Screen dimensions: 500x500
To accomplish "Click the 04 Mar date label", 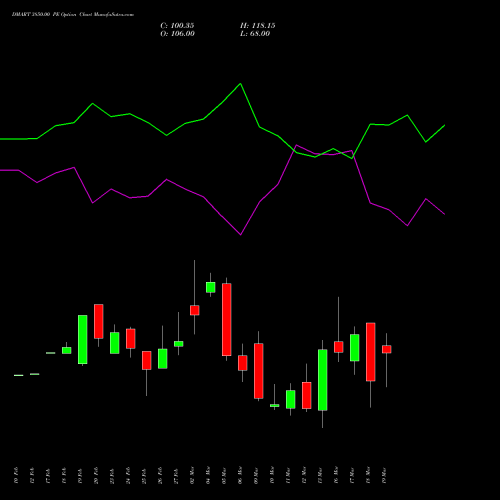I will click(x=208, y=475).
